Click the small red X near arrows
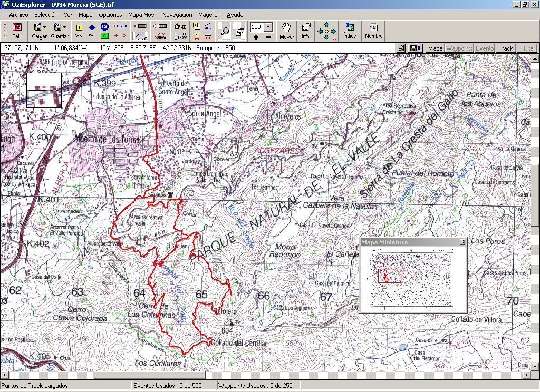Image resolution: width=540 pixels, height=392 pixels. click(x=334, y=38)
